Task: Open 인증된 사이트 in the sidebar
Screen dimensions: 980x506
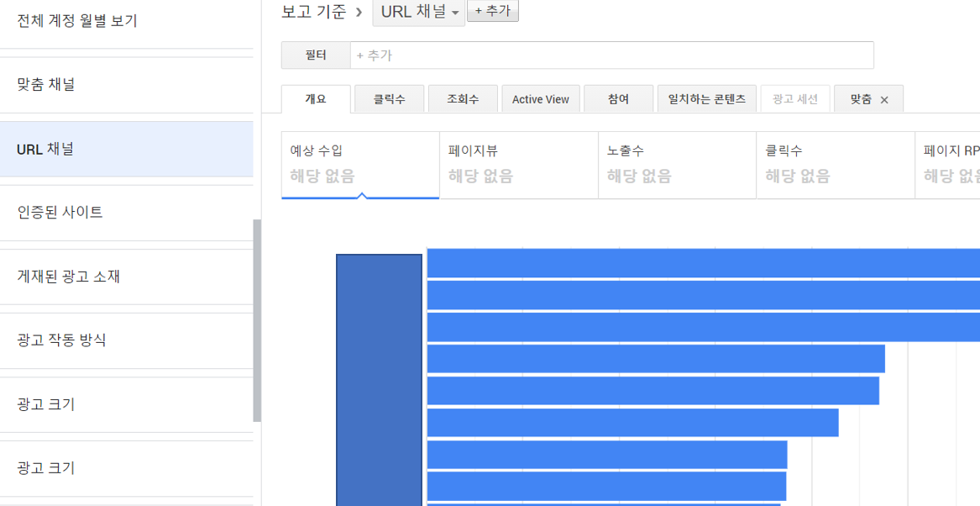Action: [126, 213]
